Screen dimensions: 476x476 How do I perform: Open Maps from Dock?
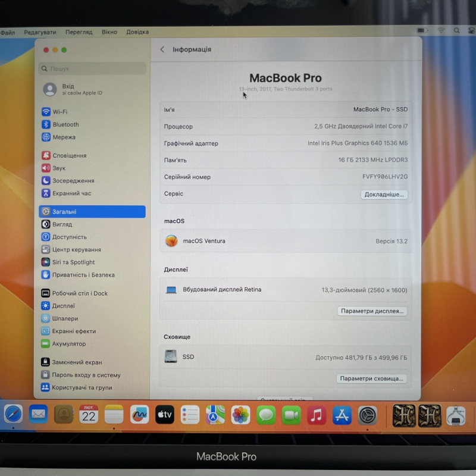(x=215, y=415)
